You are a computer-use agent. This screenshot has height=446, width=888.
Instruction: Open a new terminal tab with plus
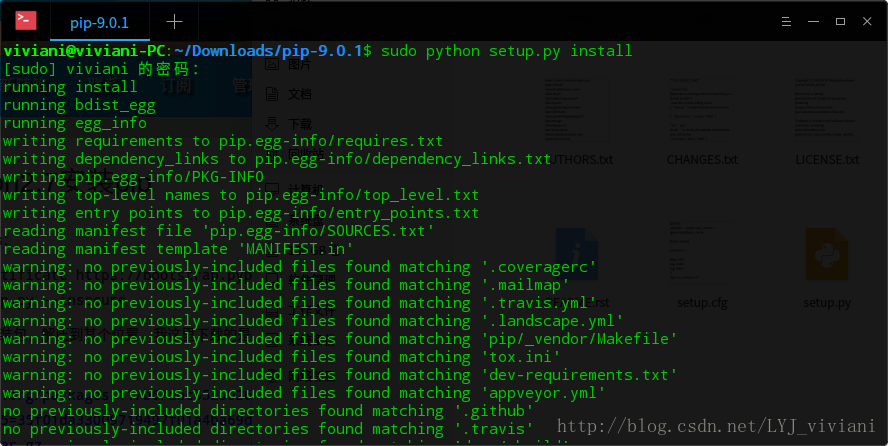click(x=174, y=22)
